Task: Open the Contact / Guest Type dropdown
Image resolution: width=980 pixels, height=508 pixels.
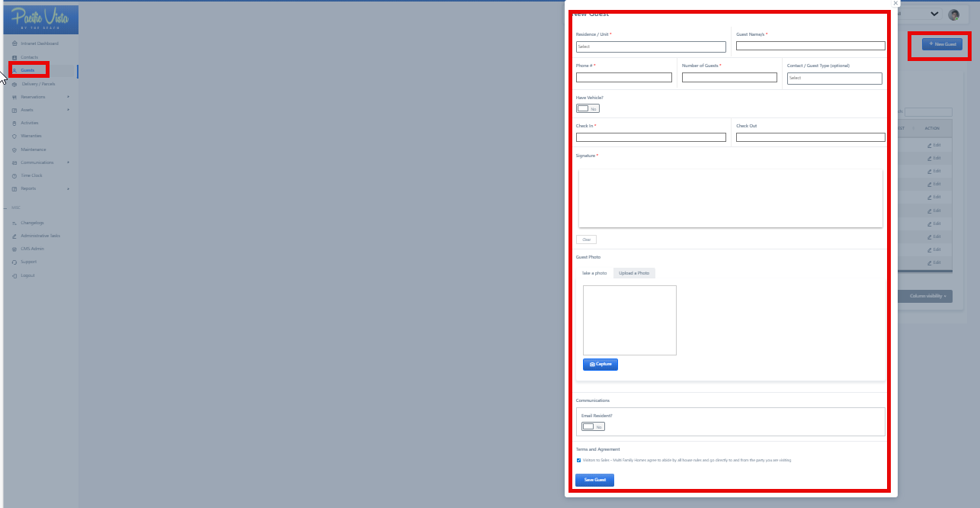Action: [x=834, y=78]
